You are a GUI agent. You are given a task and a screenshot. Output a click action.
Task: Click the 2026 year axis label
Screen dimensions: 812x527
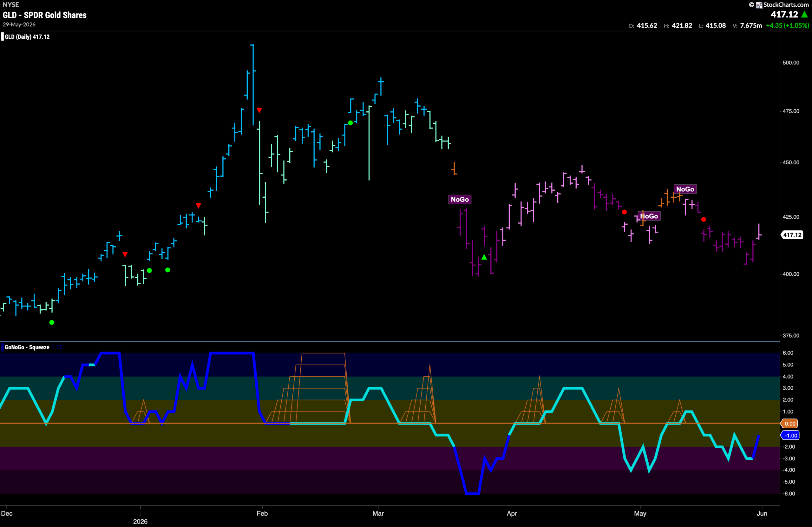pos(140,522)
